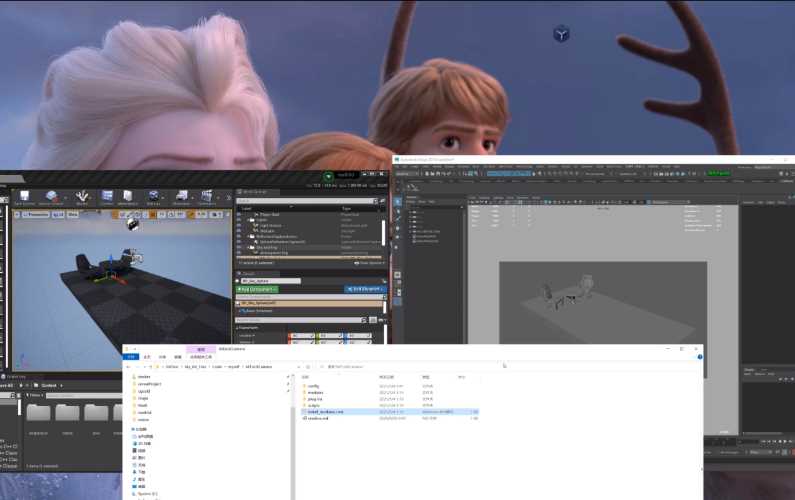Toggle visibility of Player Start in the Outliner
Viewport: 795px width, 500px height.
point(239,215)
